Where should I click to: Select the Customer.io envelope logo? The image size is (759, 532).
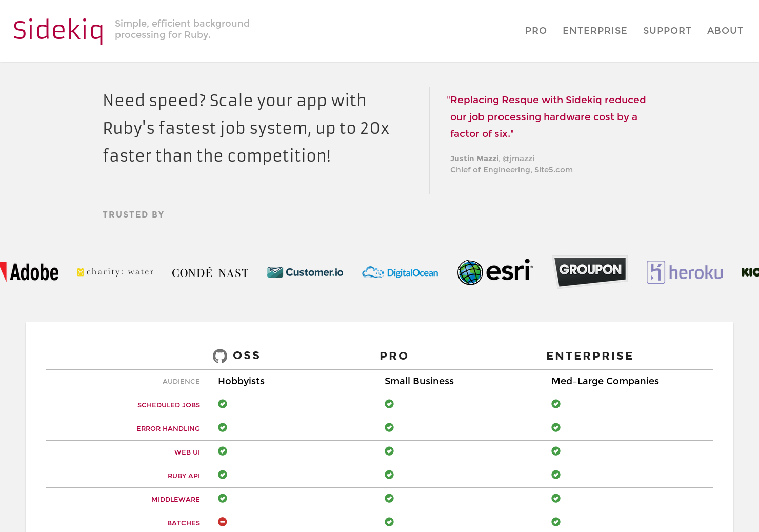pos(275,272)
